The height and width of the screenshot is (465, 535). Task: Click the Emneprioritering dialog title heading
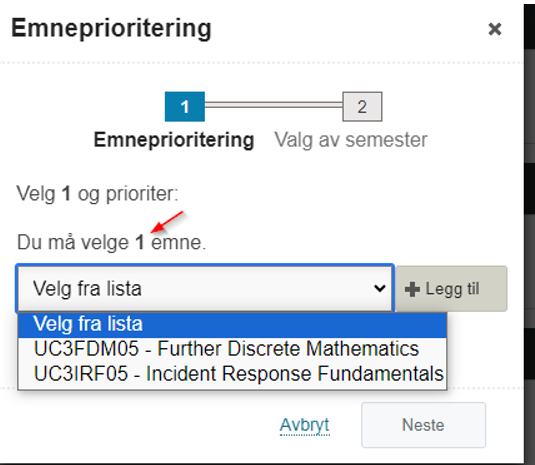[x=111, y=28]
